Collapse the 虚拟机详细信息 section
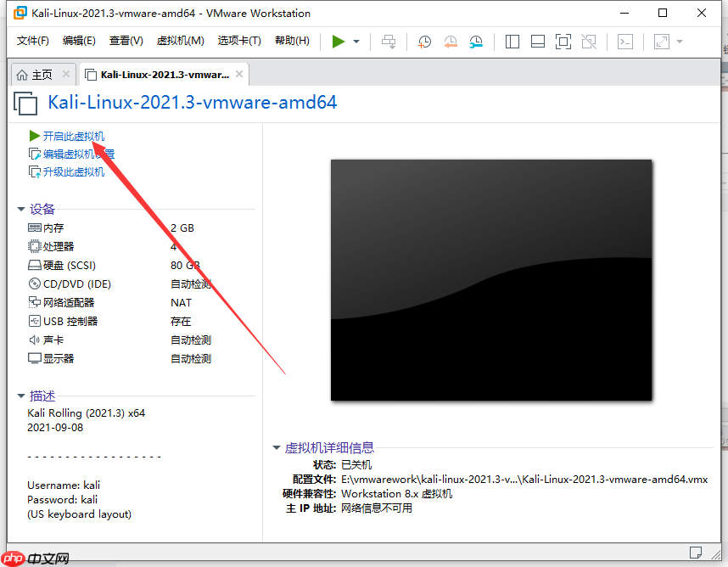This screenshot has height=567, width=728. pos(276,447)
